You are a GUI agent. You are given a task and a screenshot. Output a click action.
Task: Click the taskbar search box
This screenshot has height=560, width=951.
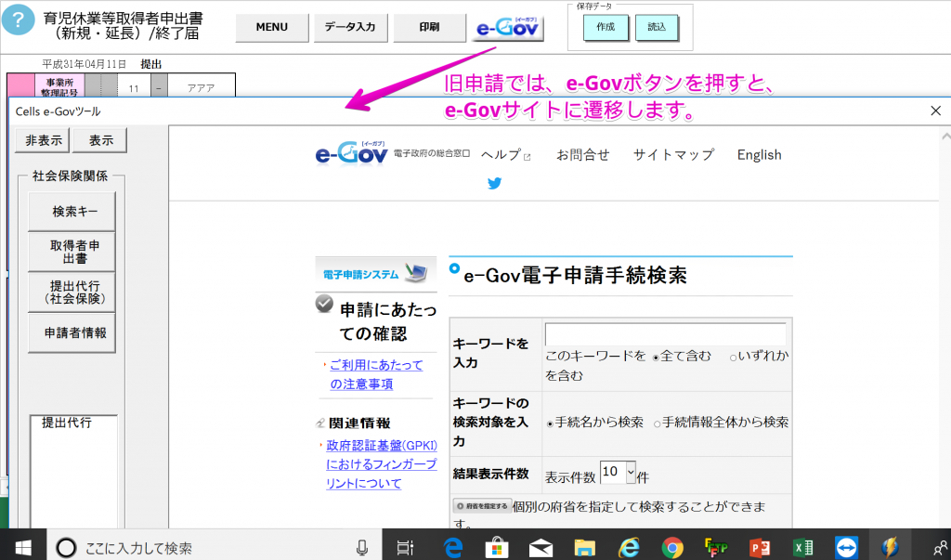click(214, 548)
